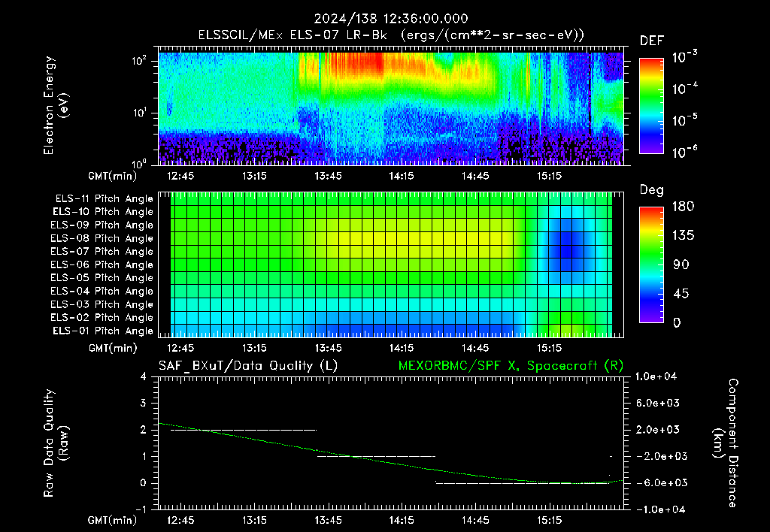The width and height of the screenshot is (770, 532).
Task: Click the 180 label on Deg color bar
Action: [683, 206]
